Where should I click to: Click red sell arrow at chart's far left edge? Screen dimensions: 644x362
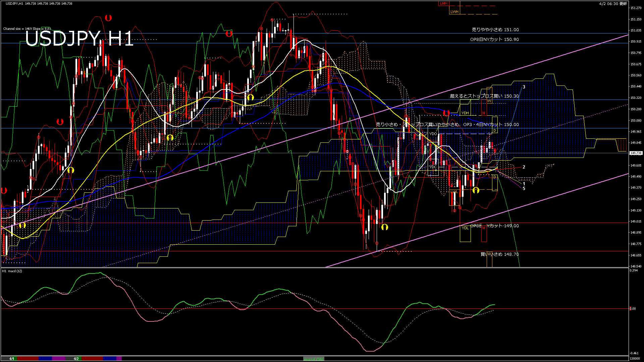click(4, 191)
